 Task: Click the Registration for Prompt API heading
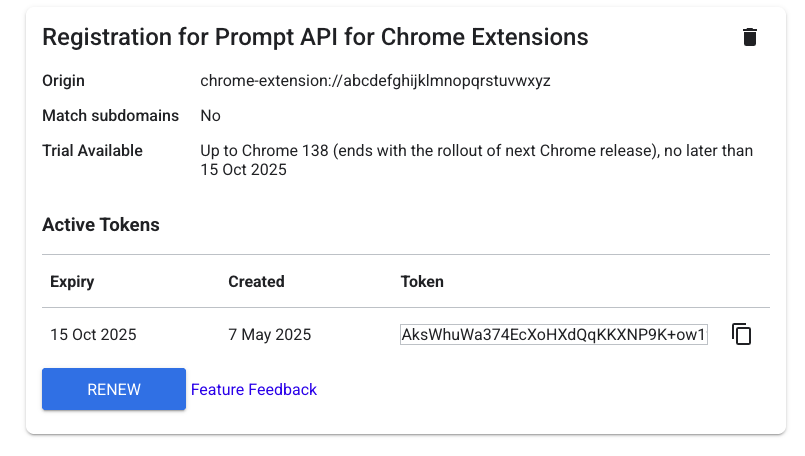click(x=314, y=38)
